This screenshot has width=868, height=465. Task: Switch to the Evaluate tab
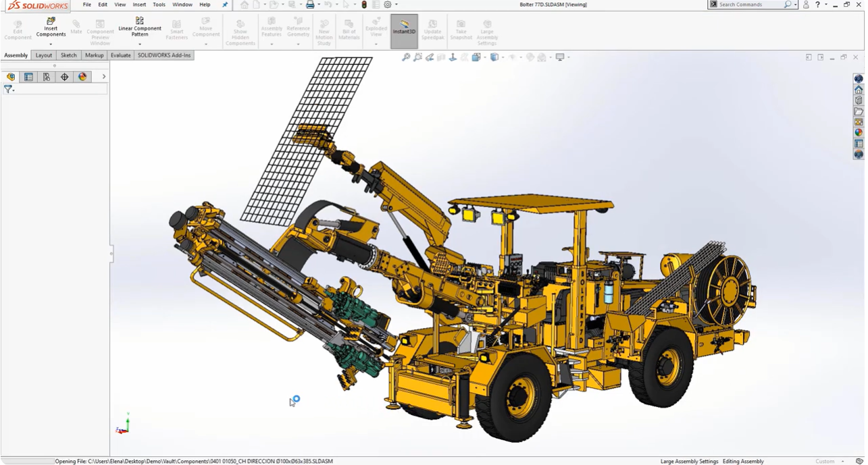pos(121,55)
